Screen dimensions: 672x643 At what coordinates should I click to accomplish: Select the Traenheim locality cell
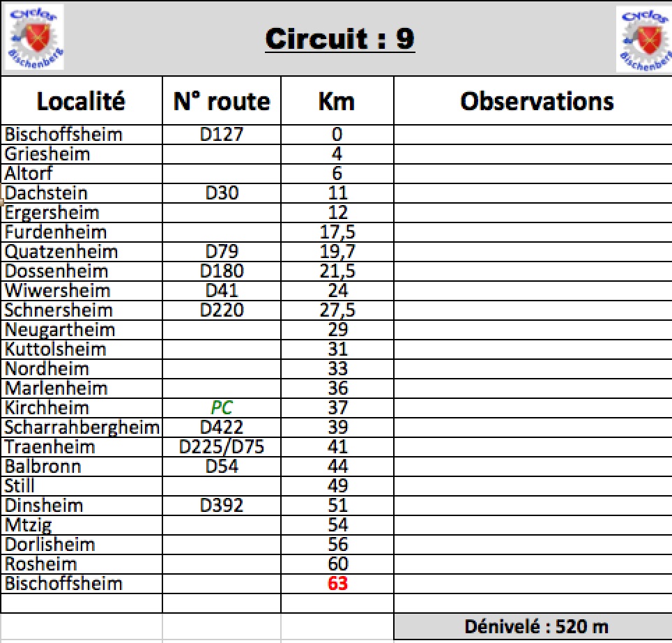point(82,447)
